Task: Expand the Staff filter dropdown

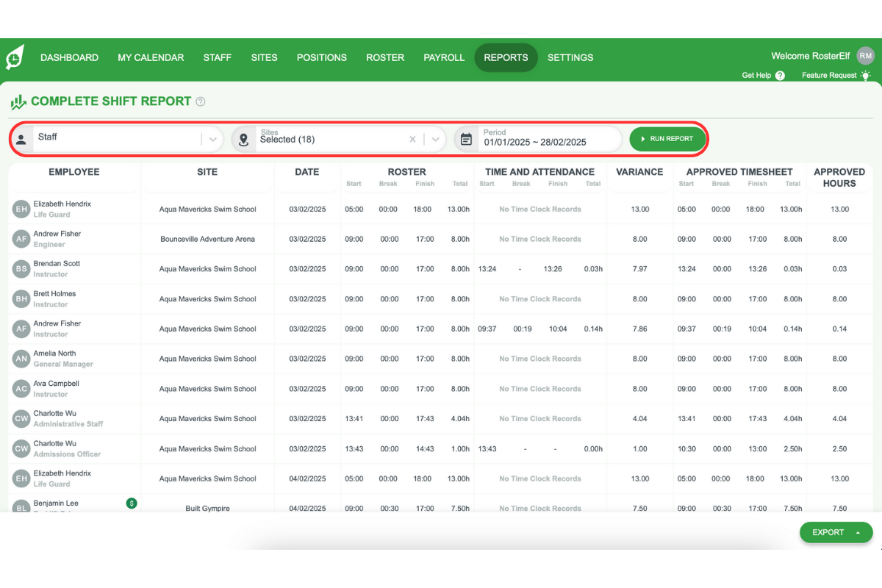Action: (x=212, y=138)
